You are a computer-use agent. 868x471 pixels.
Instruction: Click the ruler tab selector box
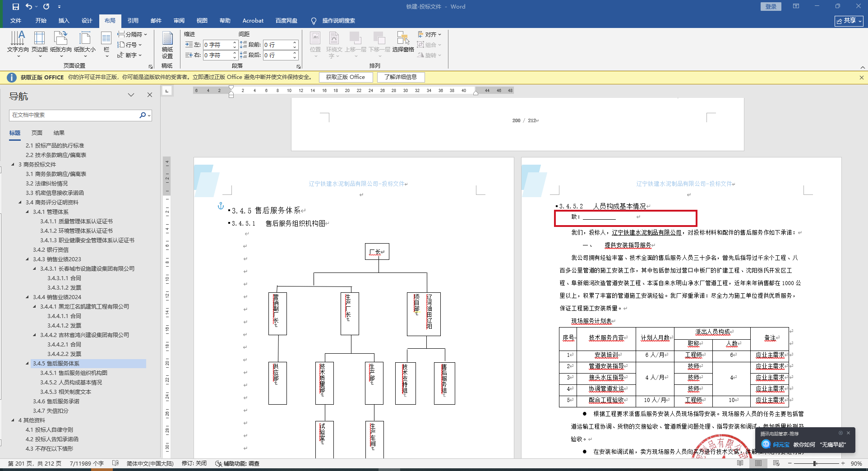[x=167, y=91]
